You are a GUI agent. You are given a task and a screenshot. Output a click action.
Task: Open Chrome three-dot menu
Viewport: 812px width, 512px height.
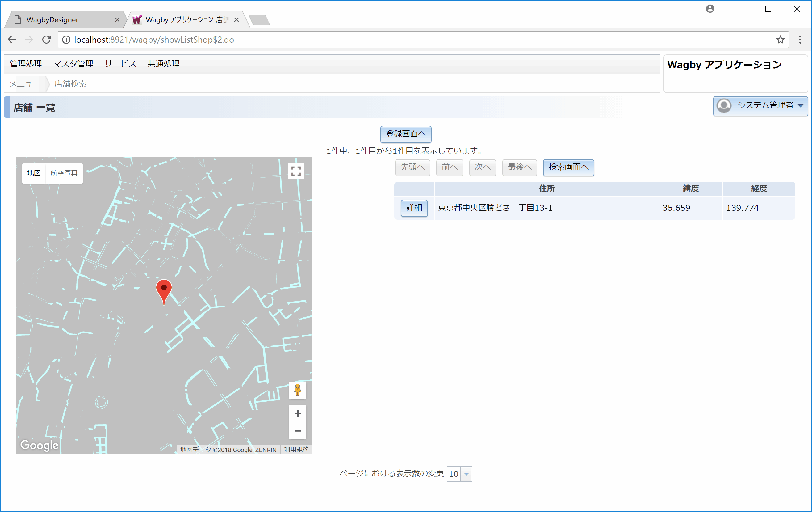coord(800,40)
